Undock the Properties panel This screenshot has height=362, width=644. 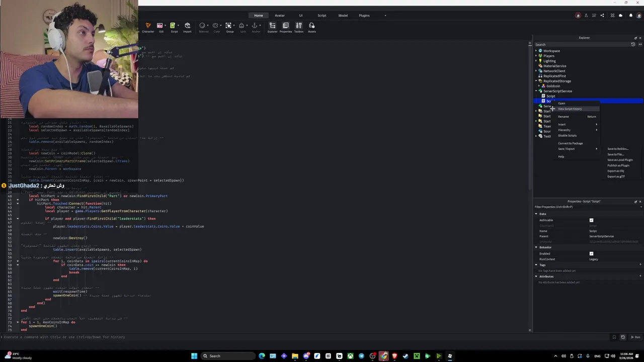(x=635, y=202)
